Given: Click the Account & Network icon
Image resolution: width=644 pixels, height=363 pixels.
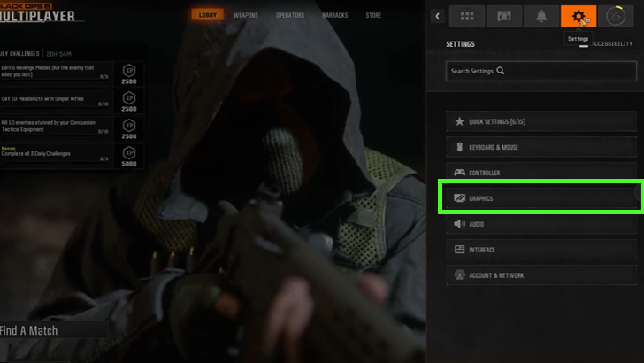Looking at the screenshot, I should point(460,275).
